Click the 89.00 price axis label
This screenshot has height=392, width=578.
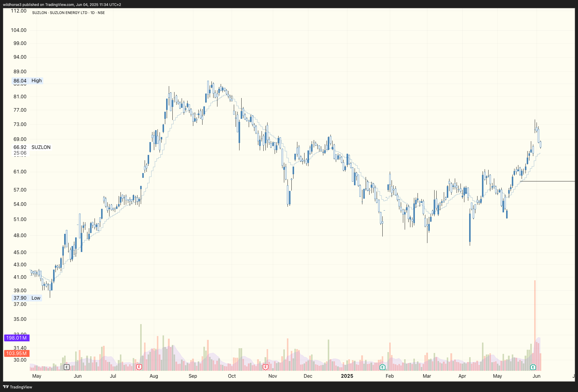[x=20, y=71]
